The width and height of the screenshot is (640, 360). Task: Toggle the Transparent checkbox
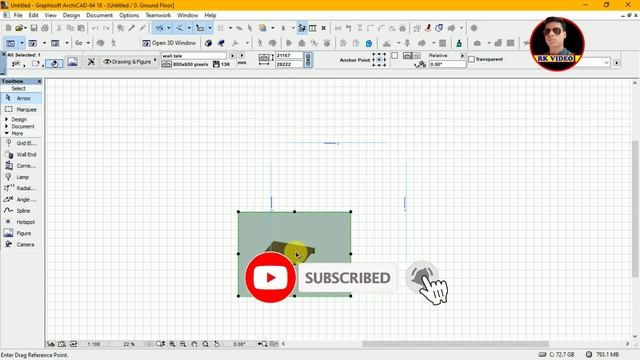[471, 59]
